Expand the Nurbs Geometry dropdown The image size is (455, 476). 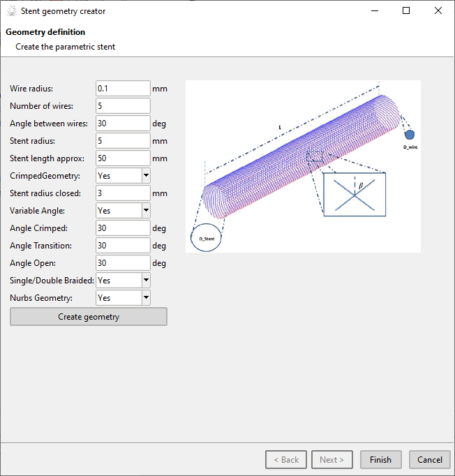[123, 298]
